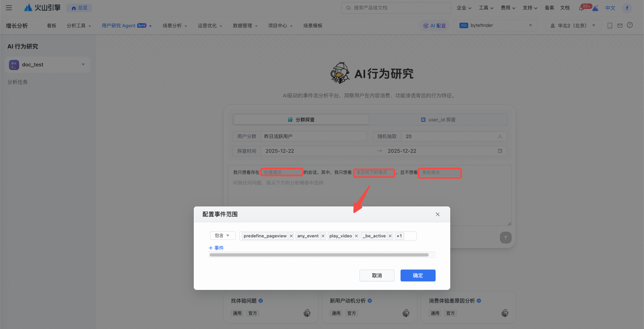Open the hamburger navigation menu
644x329 pixels.
click(9, 8)
